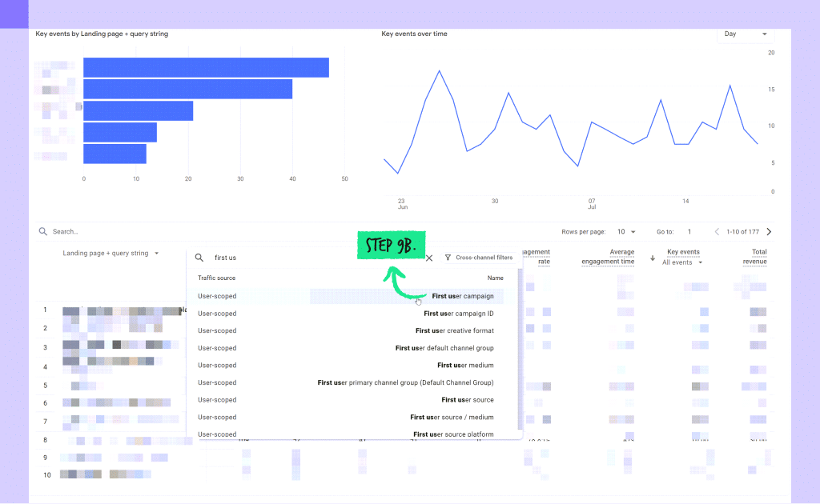Click the second longest bar in chart

(187, 89)
